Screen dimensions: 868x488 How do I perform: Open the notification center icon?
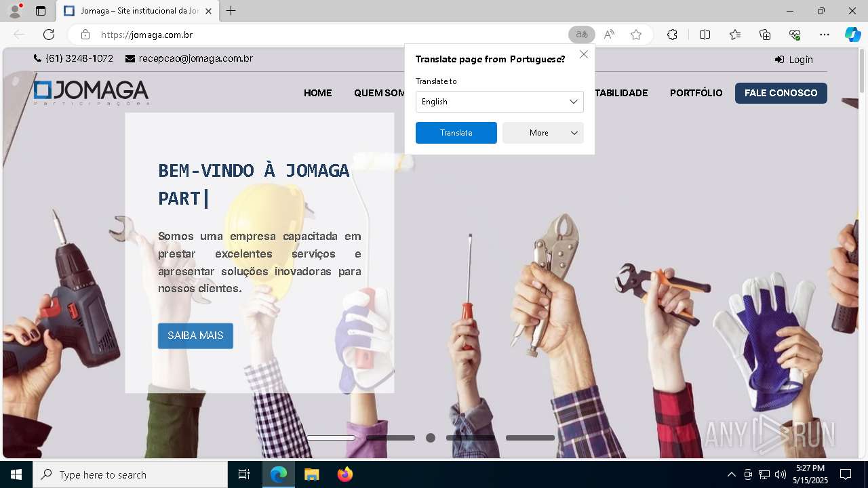[x=846, y=474]
